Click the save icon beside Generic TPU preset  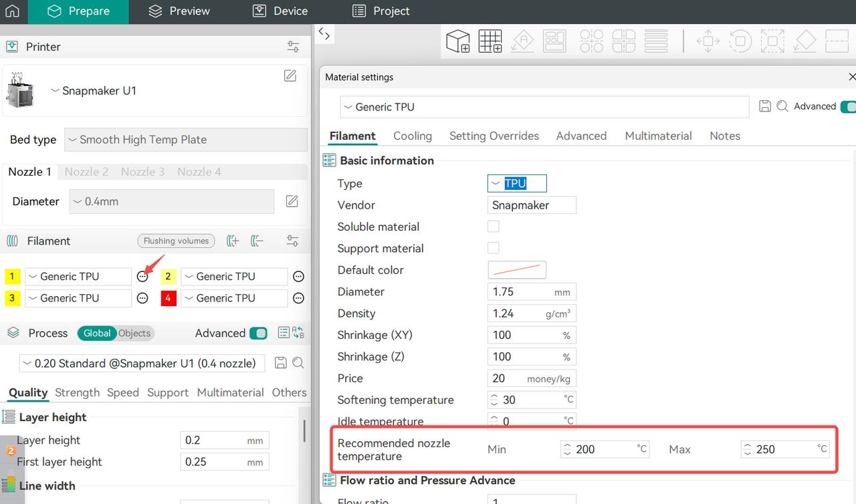(765, 106)
